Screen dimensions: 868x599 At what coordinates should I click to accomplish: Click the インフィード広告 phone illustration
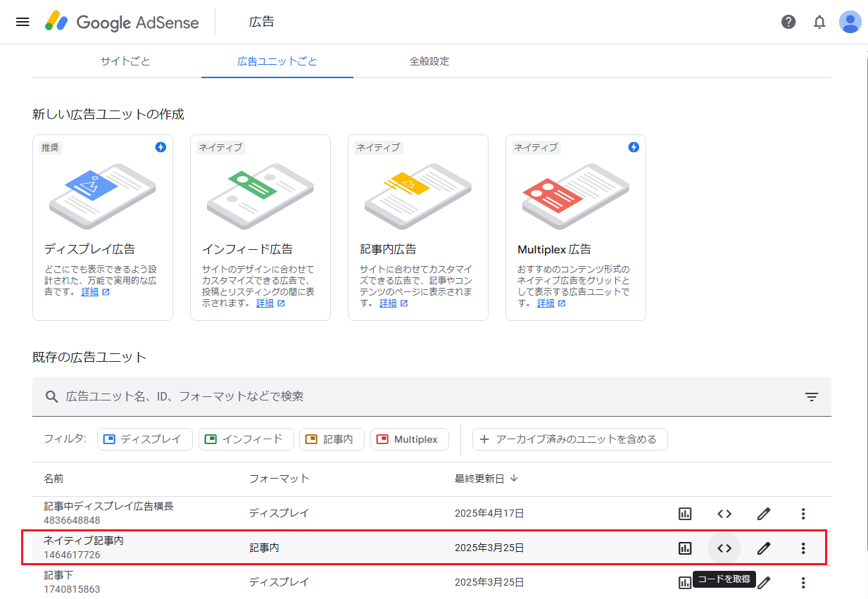(x=260, y=195)
